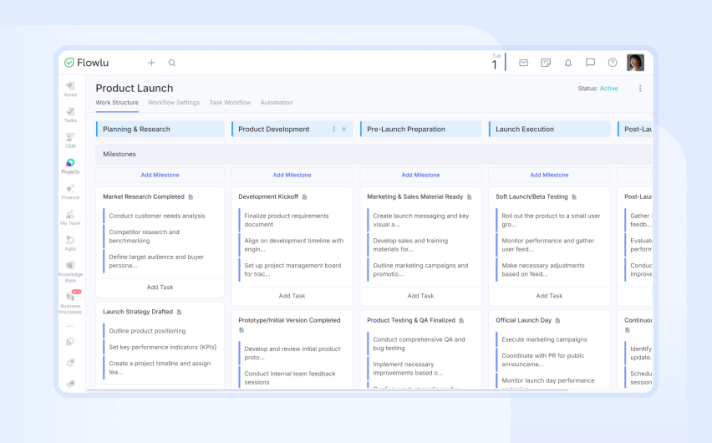Image resolution: width=712 pixels, height=443 pixels.
Task: Open Product Development stage three-dot menu
Action: click(x=334, y=129)
